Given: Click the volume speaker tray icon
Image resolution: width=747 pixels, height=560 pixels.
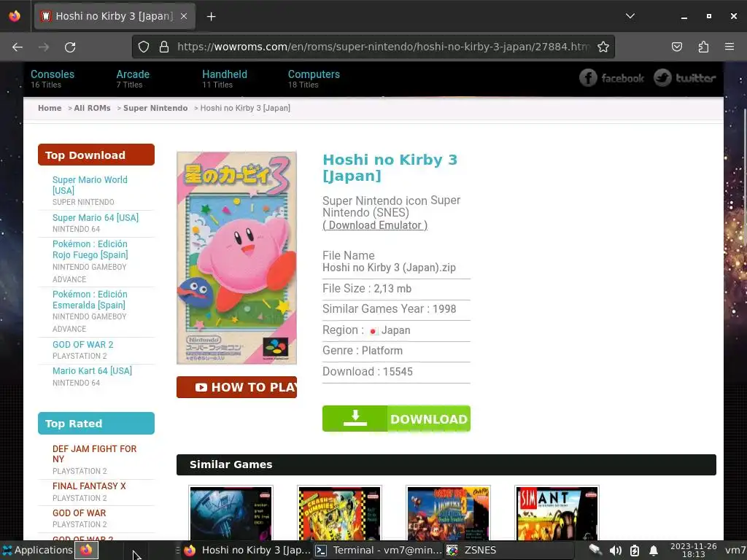Looking at the screenshot, I should point(616,551).
